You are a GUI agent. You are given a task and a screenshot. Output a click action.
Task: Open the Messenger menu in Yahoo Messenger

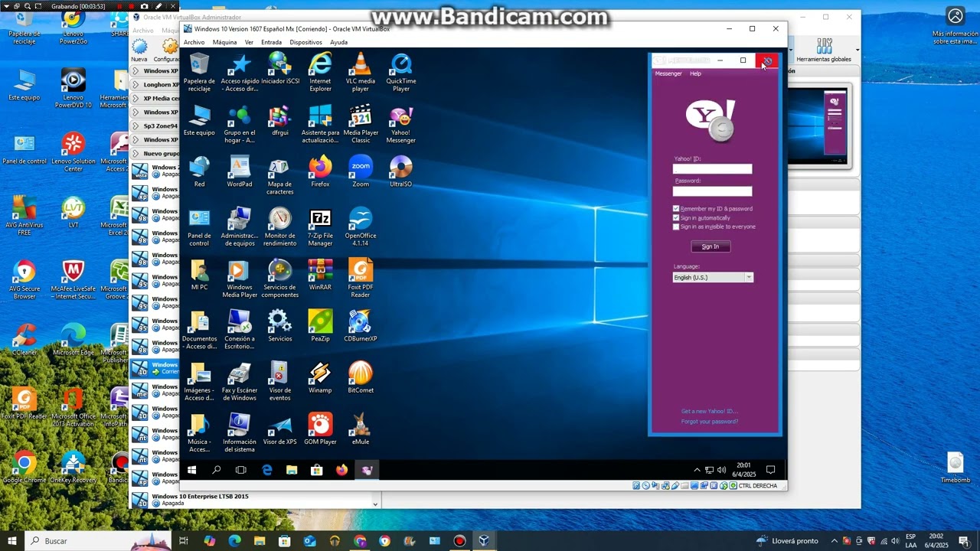pyautogui.click(x=668, y=73)
